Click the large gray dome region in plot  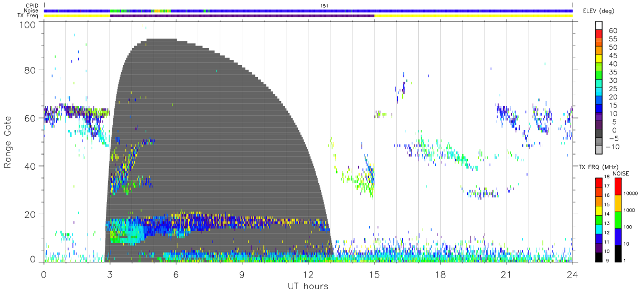point(220,131)
